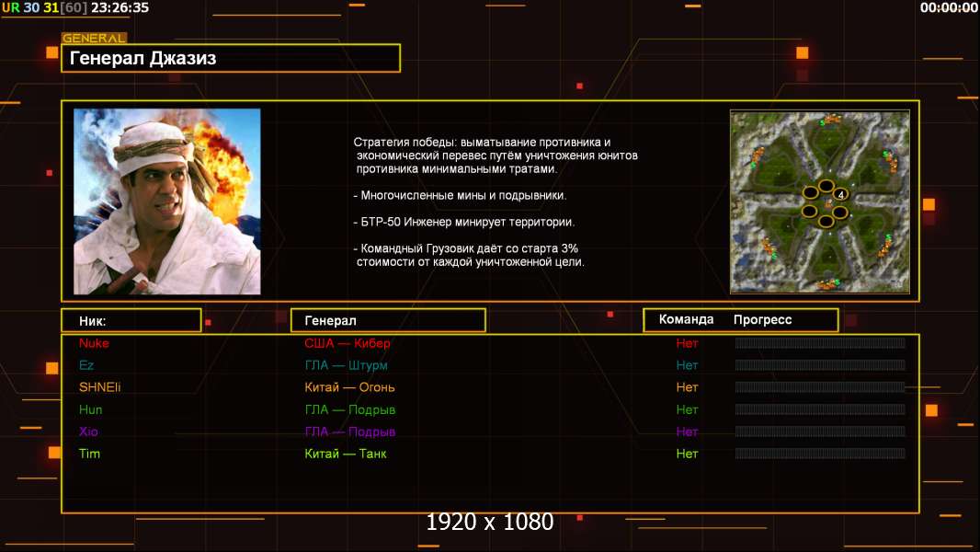Click the Прогресс column header
Screen dimensions: 980x552
(762, 320)
